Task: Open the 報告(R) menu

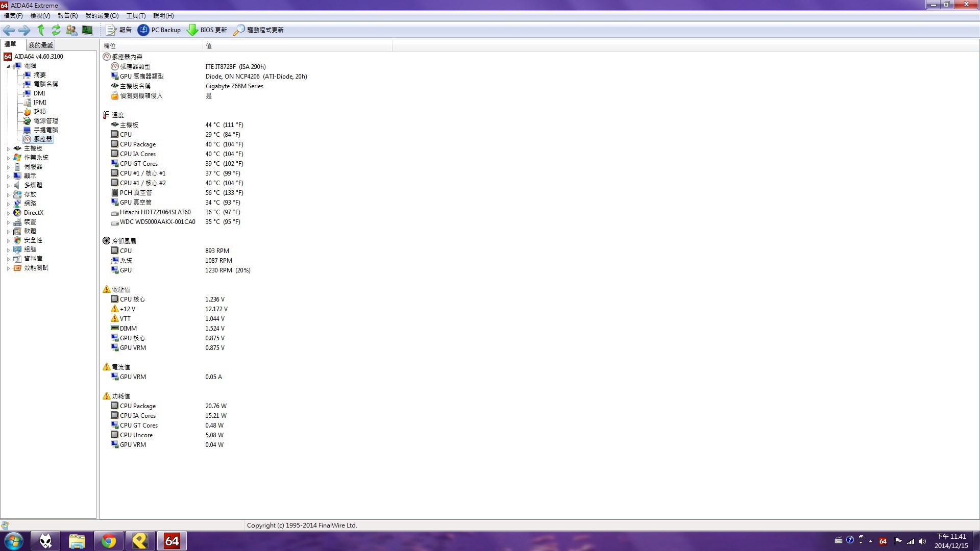Action: click(68, 16)
